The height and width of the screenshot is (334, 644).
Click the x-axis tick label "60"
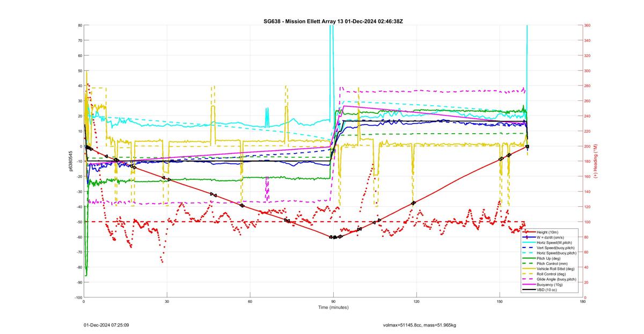(x=250, y=302)
